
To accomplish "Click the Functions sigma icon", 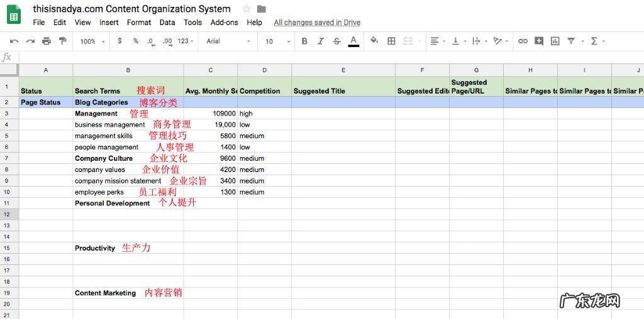I will 594,41.
